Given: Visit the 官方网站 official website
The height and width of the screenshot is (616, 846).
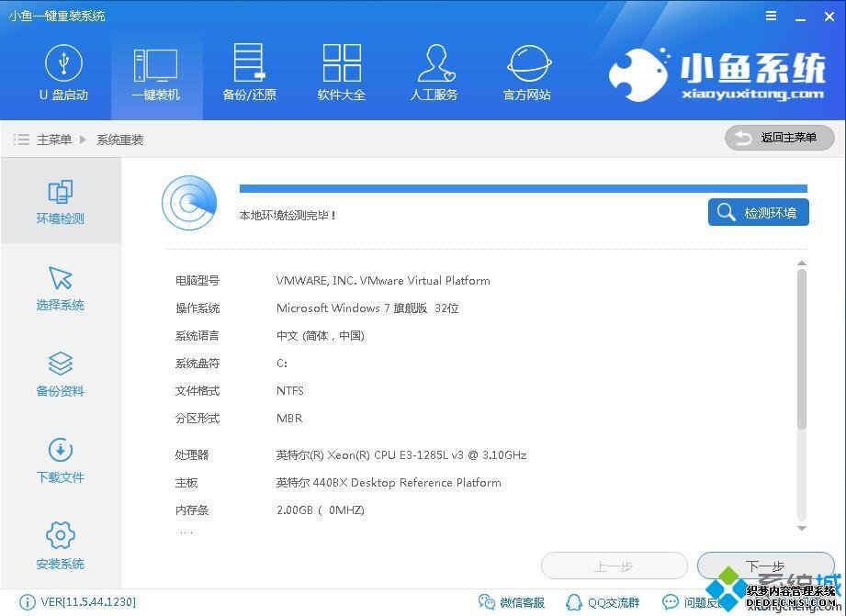Looking at the screenshot, I should click(527, 73).
